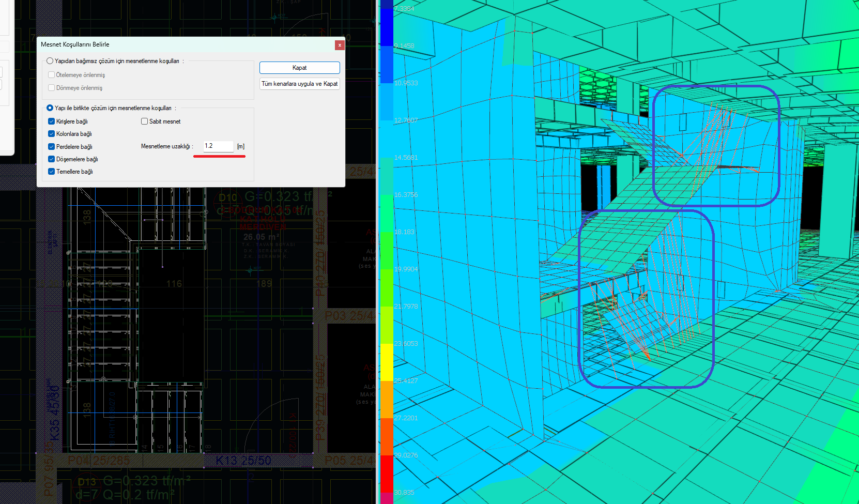Uncheck the Kolonlara bağlı checkbox
Image resolution: width=859 pixels, height=504 pixels.
(x=51, y=134)
